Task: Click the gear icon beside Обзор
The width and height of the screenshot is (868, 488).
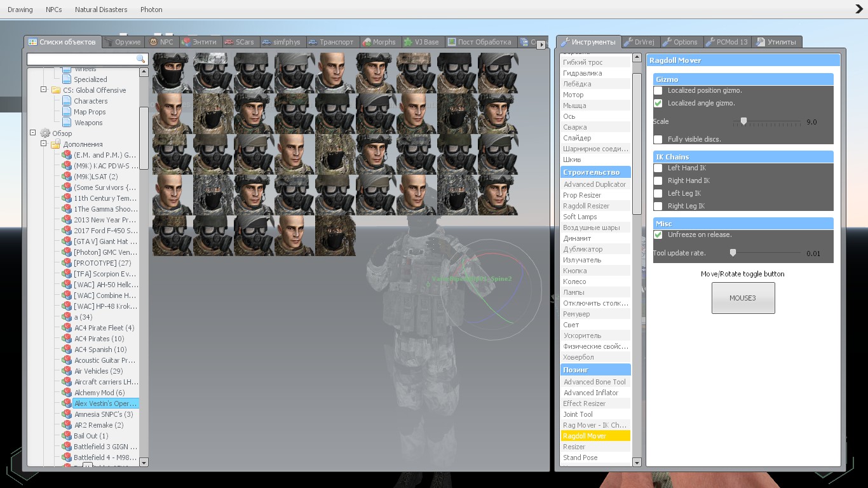Action: pos(45,133)
